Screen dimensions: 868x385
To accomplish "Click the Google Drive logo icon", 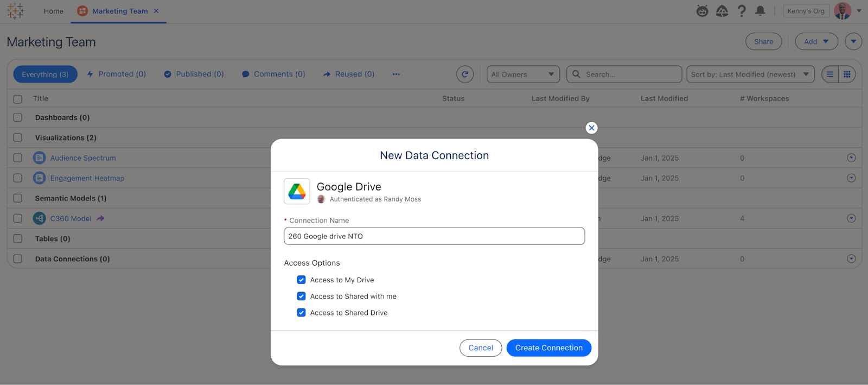I will [297, 191].
